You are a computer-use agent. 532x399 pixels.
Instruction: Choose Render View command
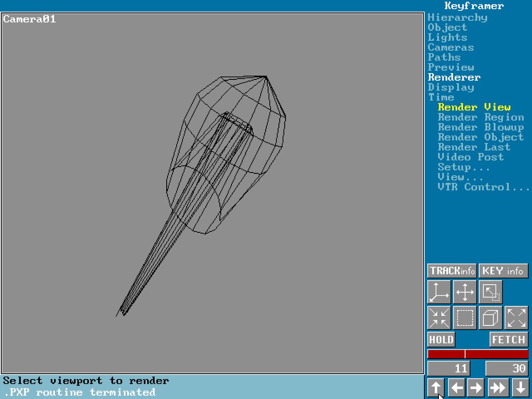[x=474, y=107]
